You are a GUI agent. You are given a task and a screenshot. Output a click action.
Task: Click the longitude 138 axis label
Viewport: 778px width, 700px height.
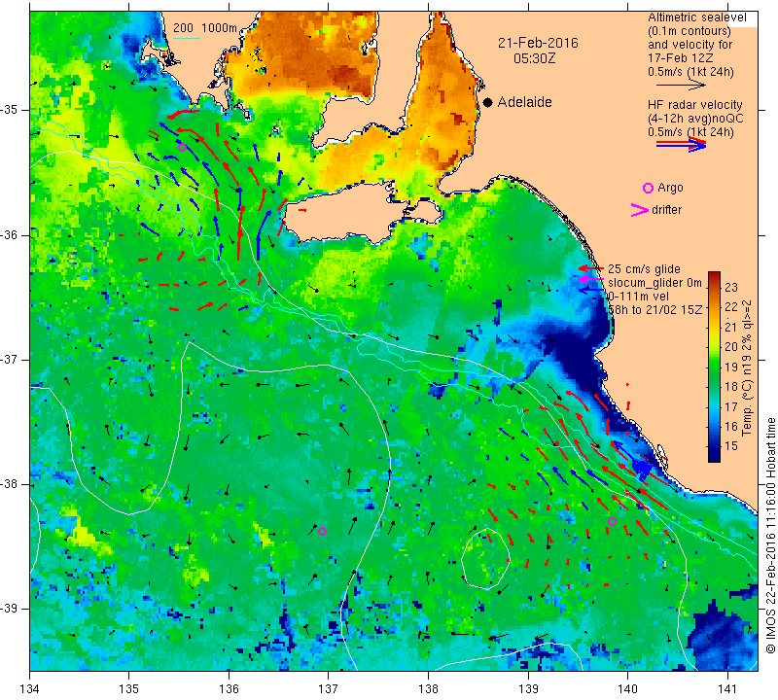pyautogui.click(x=428, y=688)
